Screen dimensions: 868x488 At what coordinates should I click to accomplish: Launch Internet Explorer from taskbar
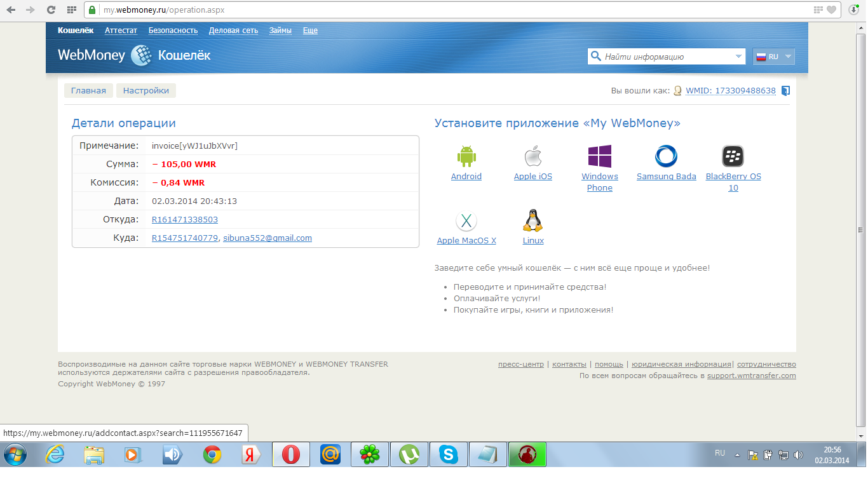tap(55, 454)
